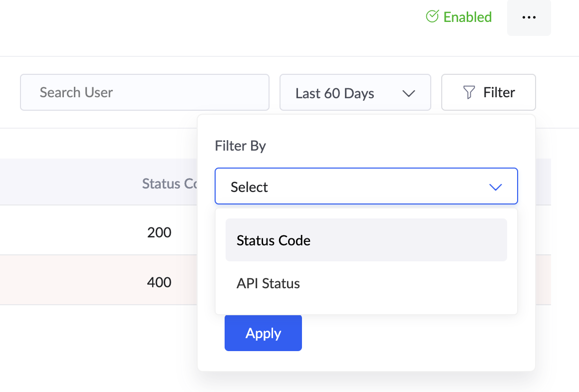Open the three-dot more options menu
The width and height of the screenshot is (579, 392).
(529, 17)
